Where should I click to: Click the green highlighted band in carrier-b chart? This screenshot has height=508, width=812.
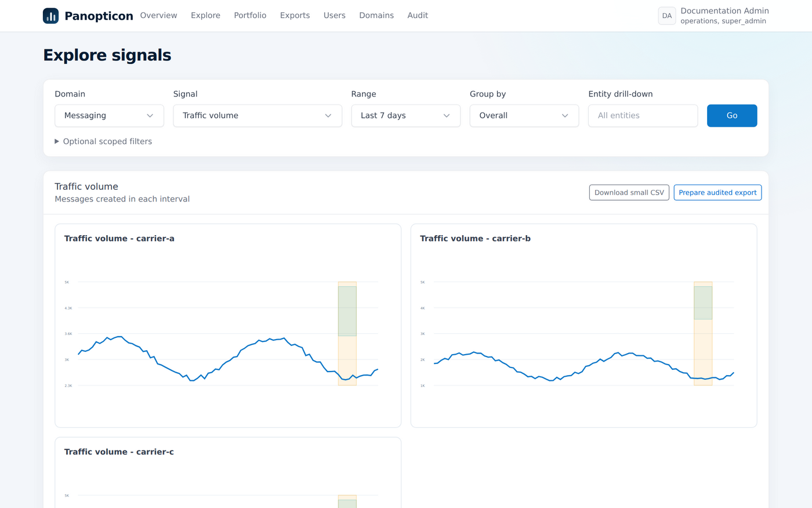(x=703, y=303)
